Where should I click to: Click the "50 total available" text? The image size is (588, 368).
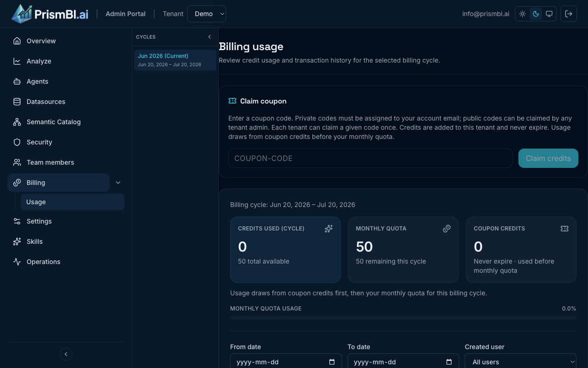pyautogui.click(x=264, y=261)
